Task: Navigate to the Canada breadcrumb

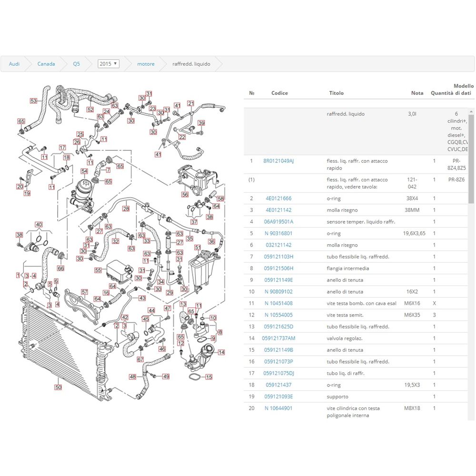Action: [x=46, y=64]
